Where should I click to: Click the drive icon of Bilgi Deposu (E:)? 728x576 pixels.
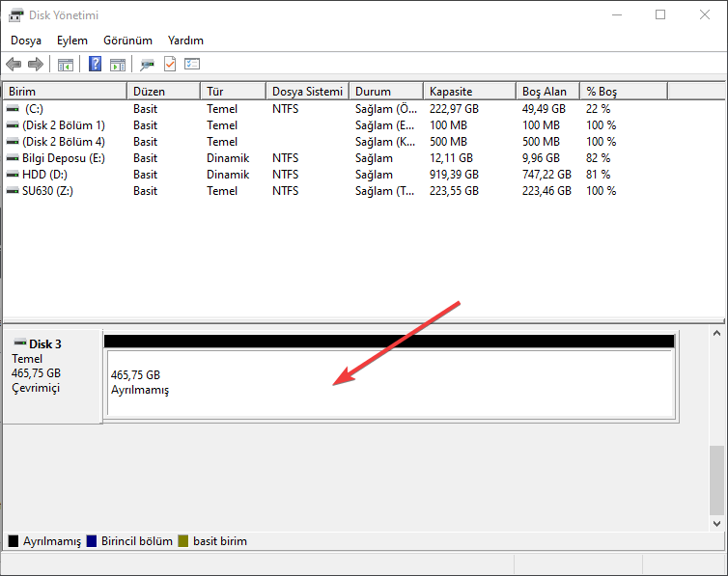tap(13, 158)
